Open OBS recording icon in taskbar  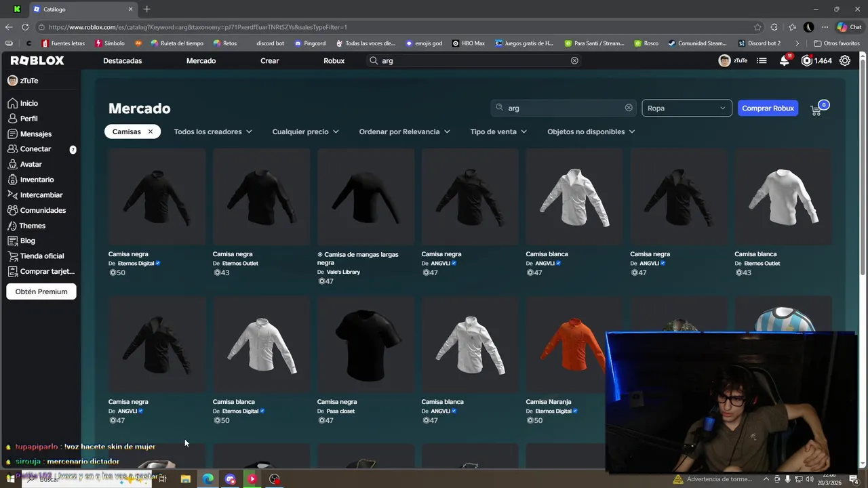coord(274,479)
